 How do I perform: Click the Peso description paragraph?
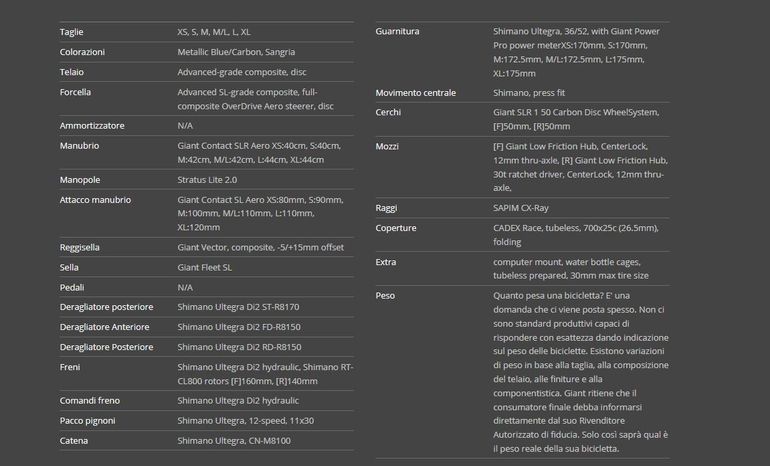(580, 372)
